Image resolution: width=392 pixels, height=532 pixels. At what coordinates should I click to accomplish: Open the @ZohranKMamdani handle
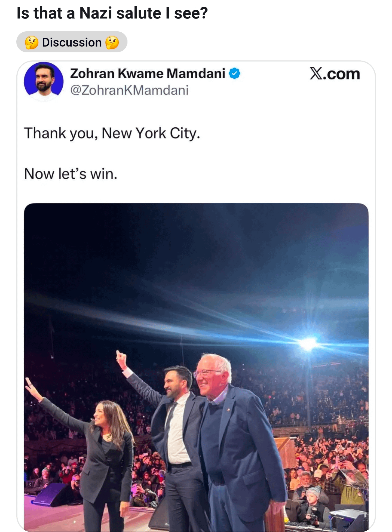point(129,90)
